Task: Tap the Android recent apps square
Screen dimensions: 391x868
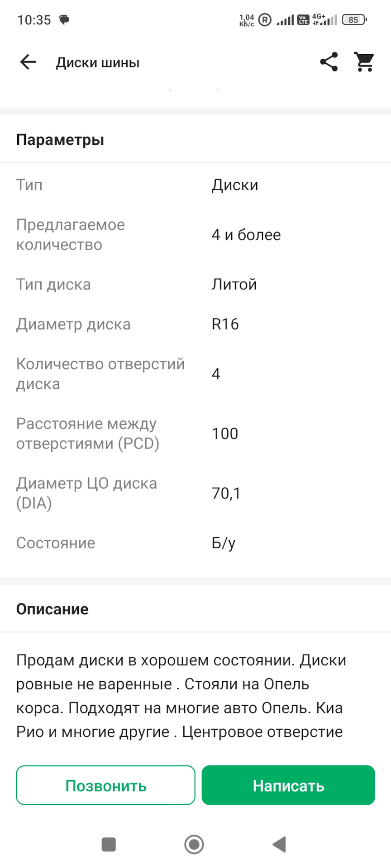Action: pyautogui.click(x=109, y=844)
